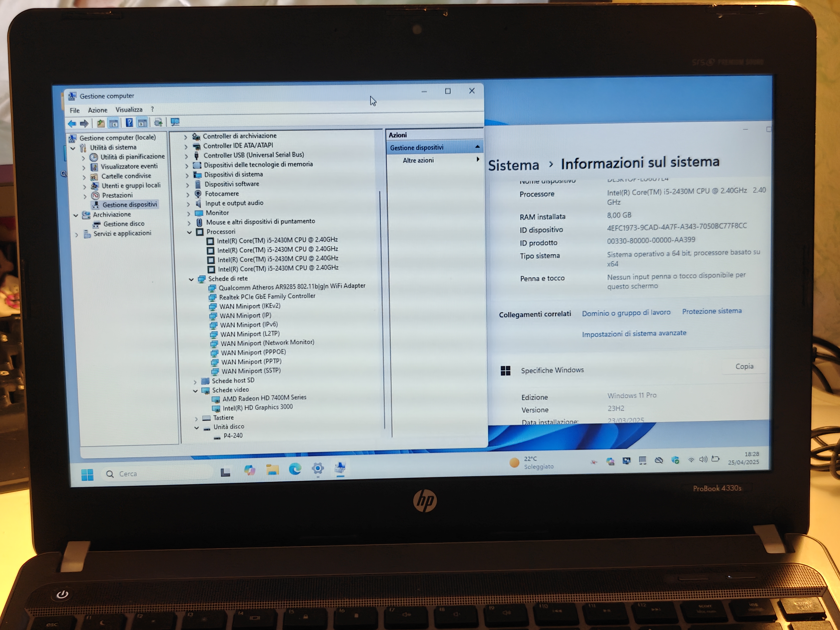Collapse the Schede video node

[195, 391]
